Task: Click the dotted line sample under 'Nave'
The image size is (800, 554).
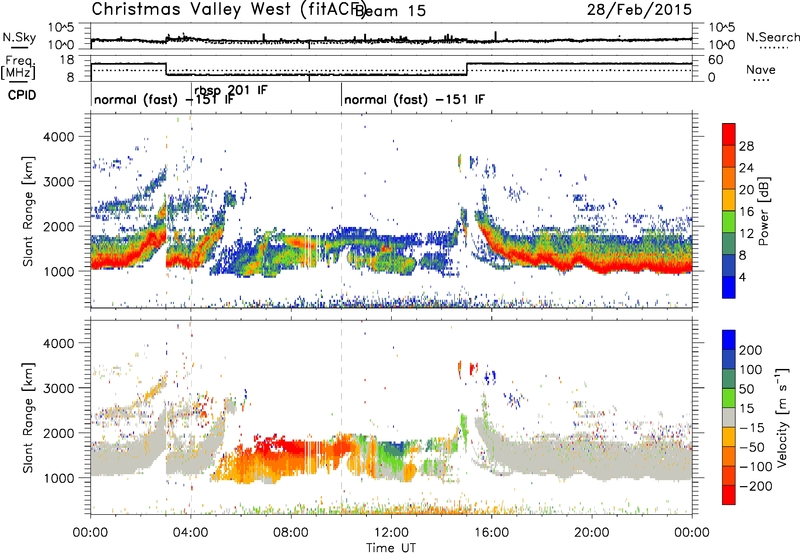Action: pos(761,80)
